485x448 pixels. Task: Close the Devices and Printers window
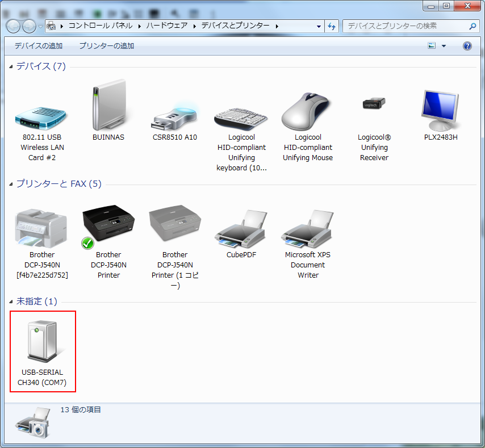[468, 6]
